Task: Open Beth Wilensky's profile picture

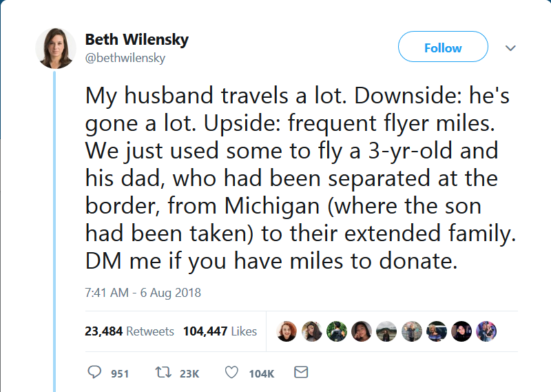Action: [x=56, y=48]
